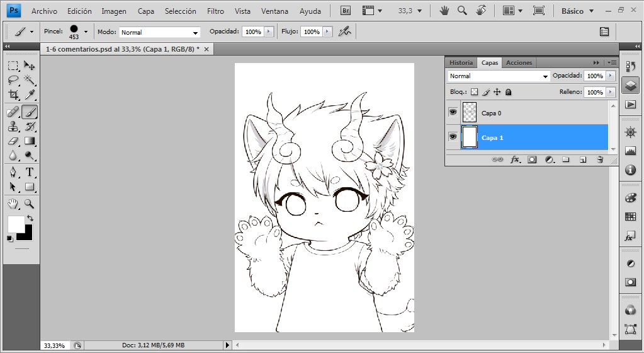Select the Magic Wand tool

(x=29, y=80)
